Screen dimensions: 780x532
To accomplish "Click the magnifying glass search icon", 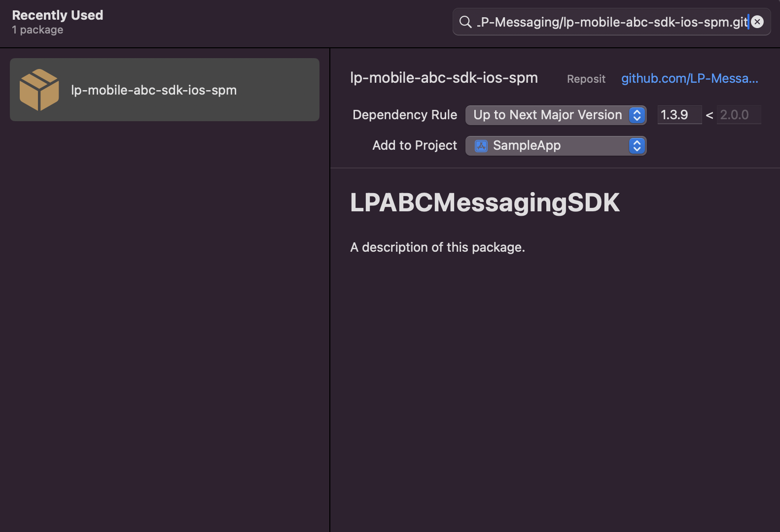I will 465,22.
